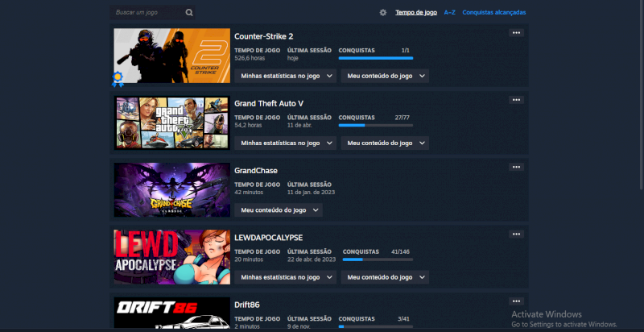Click the '11 de jan. de 2023' date

(x=311, y=192)
